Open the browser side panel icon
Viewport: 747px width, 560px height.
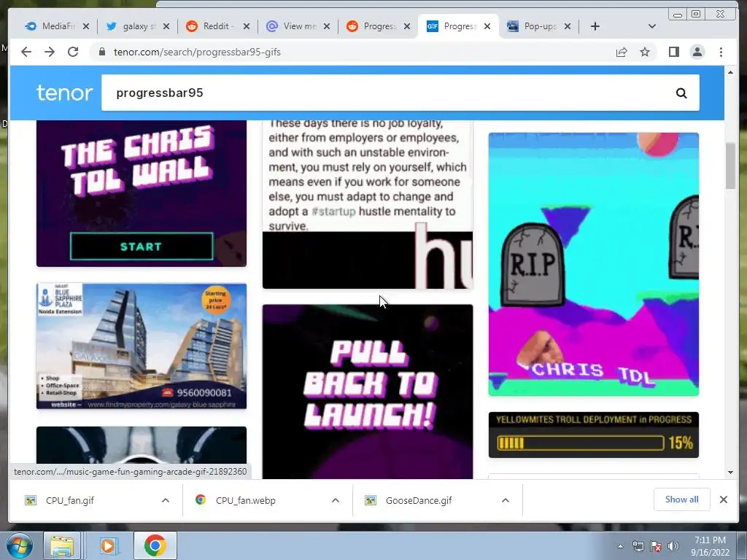[x=673, y=52]
